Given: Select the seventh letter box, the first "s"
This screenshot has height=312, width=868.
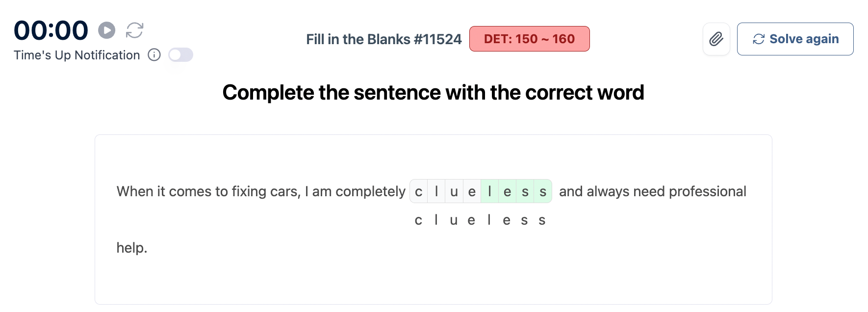Looking at the screenshot, I should (x=525, y=191).
